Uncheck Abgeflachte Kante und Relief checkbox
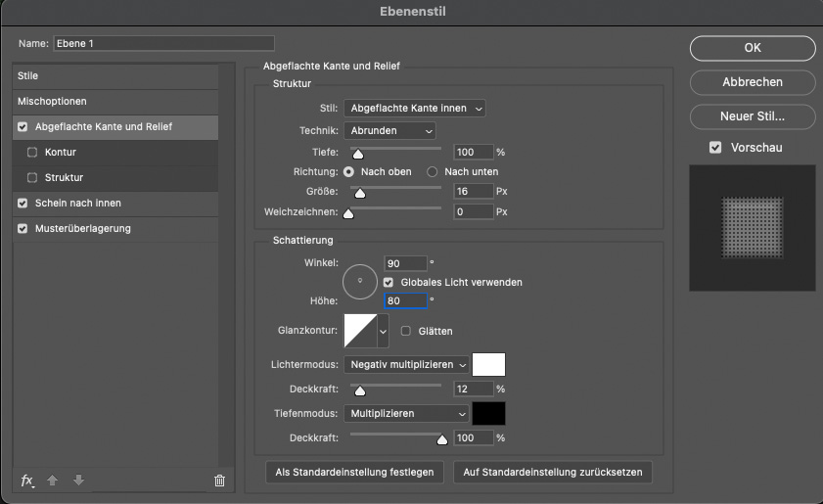Screen dimensions: 823x504 point(23,126)
